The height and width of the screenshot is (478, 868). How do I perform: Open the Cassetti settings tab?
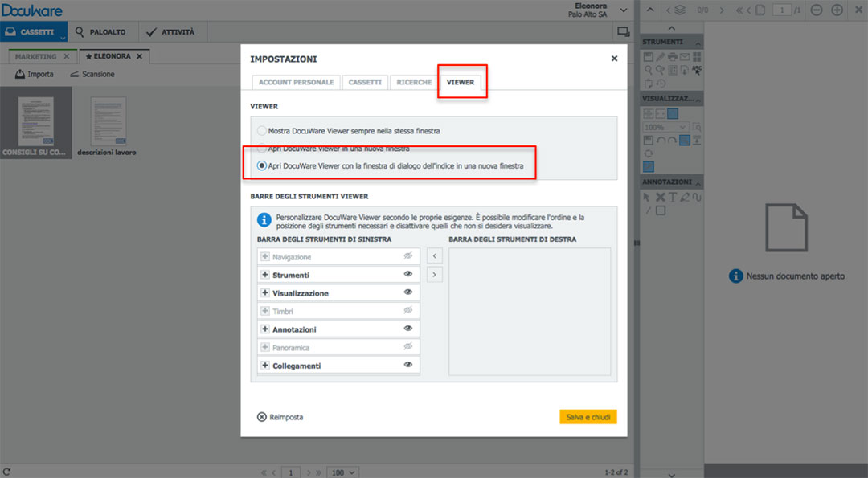click(x=365, y=82)
